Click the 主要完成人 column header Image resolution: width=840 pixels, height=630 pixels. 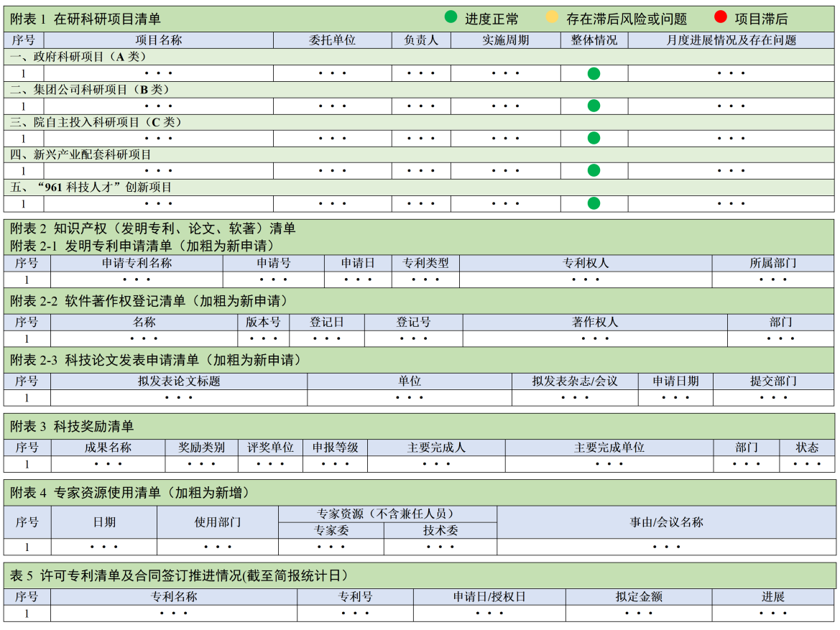437,448
